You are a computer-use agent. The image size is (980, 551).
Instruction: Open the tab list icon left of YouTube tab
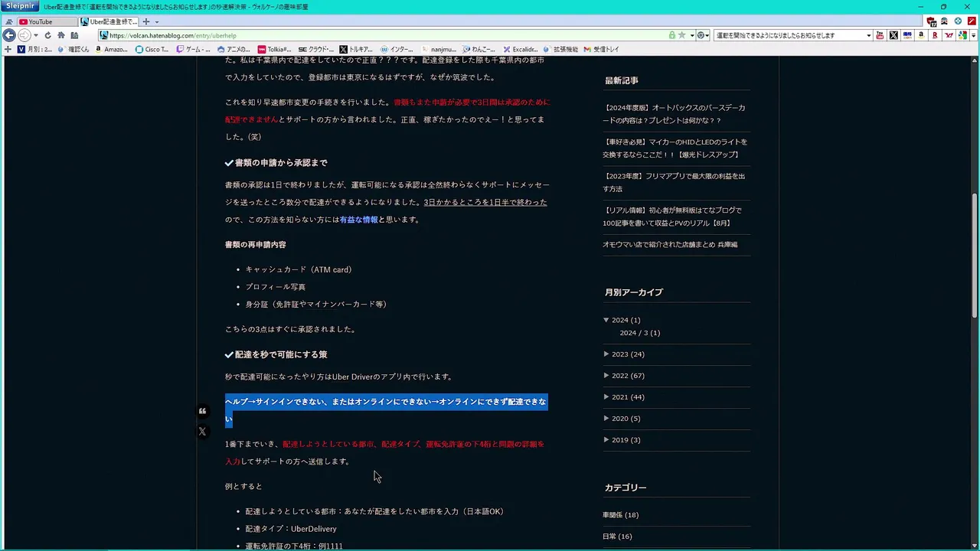(x=9, y=21)
